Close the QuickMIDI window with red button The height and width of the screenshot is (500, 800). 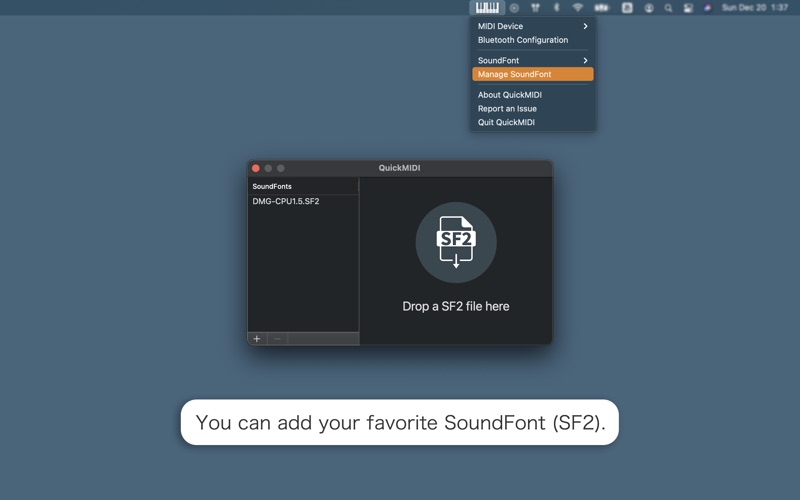tap(256, 168)
